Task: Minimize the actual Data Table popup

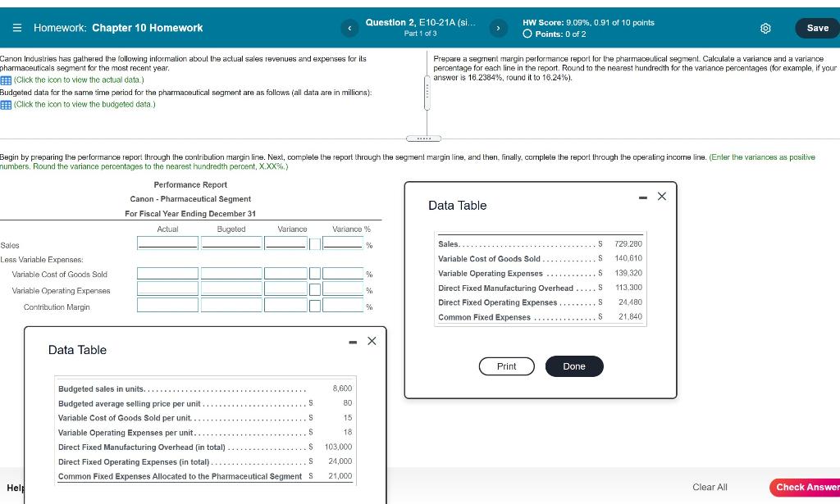Action: pos(643,198)
